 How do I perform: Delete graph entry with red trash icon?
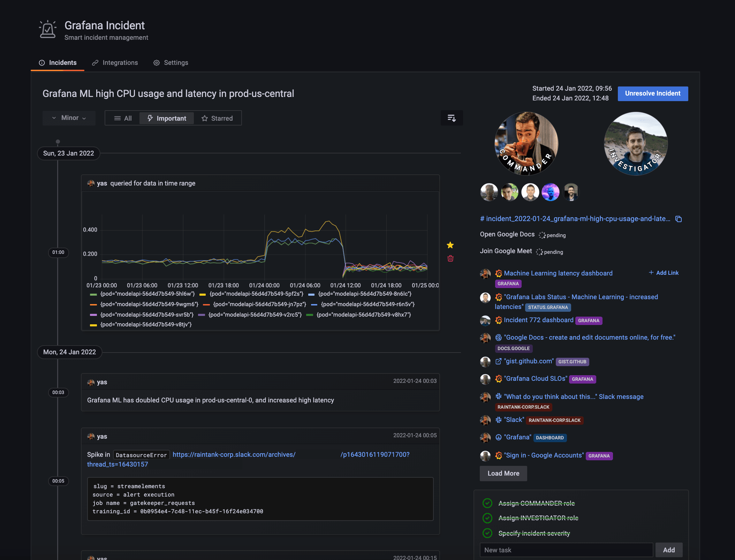[450, 258]
